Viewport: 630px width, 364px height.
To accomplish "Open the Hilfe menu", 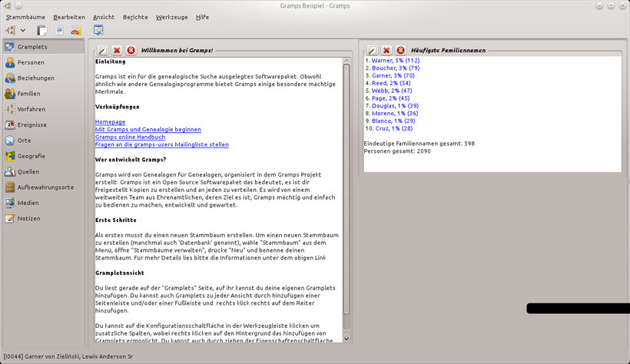I will coord(202,17).
